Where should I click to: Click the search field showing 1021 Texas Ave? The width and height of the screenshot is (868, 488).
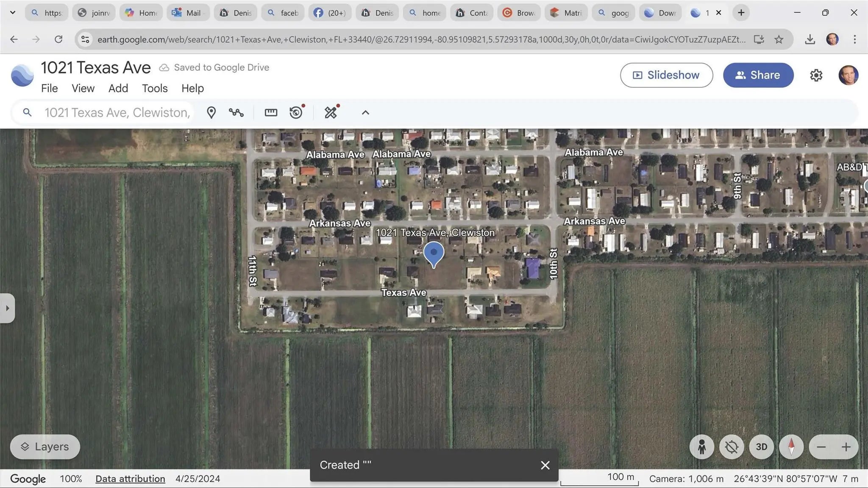click(x=117, y=112)
